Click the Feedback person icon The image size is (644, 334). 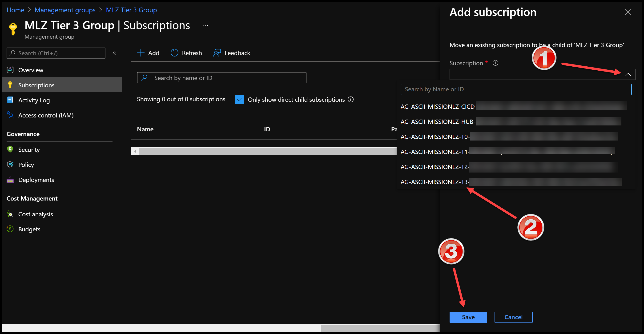217,53
